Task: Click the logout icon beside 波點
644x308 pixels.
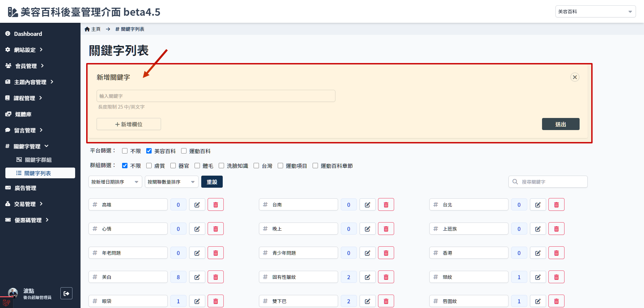Action: click(66, 293)
